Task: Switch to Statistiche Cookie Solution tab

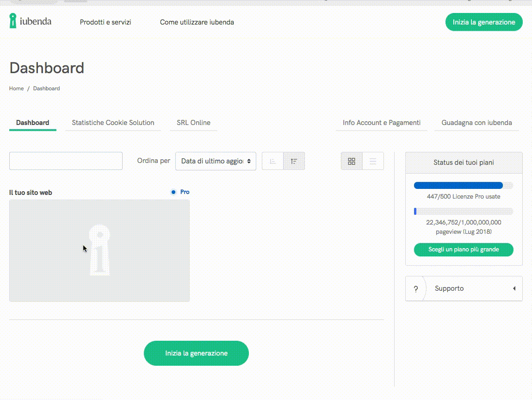Action: click(x=113, y=123)
